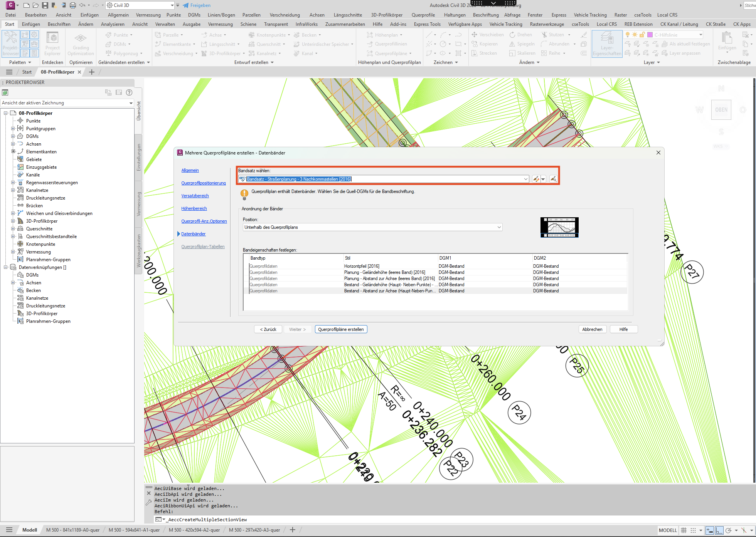Toggle the MODELL space button in status bar
Image resolution: width=756 pixels, height=537 pixels.
point(668,530)
